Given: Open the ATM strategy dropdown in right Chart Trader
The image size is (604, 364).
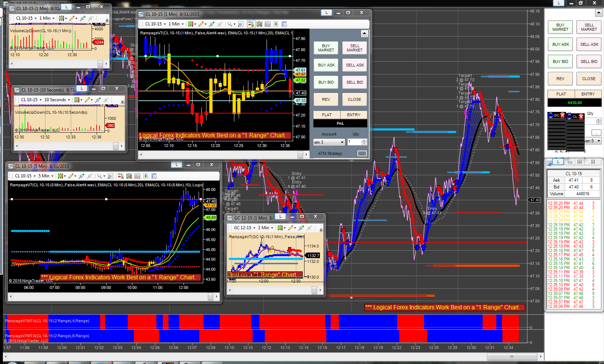Looking at the screenshot, I should (x=594, y=141).
